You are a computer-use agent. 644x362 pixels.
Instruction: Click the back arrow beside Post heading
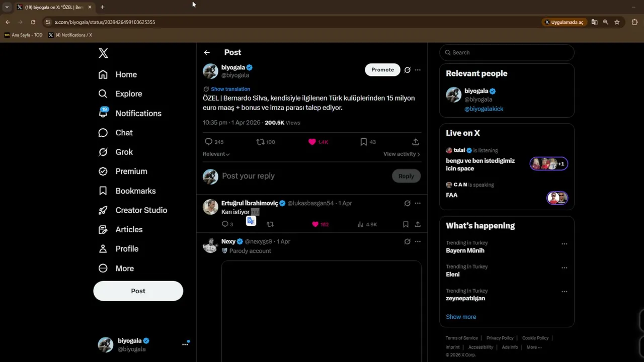[x=207, y=52]
